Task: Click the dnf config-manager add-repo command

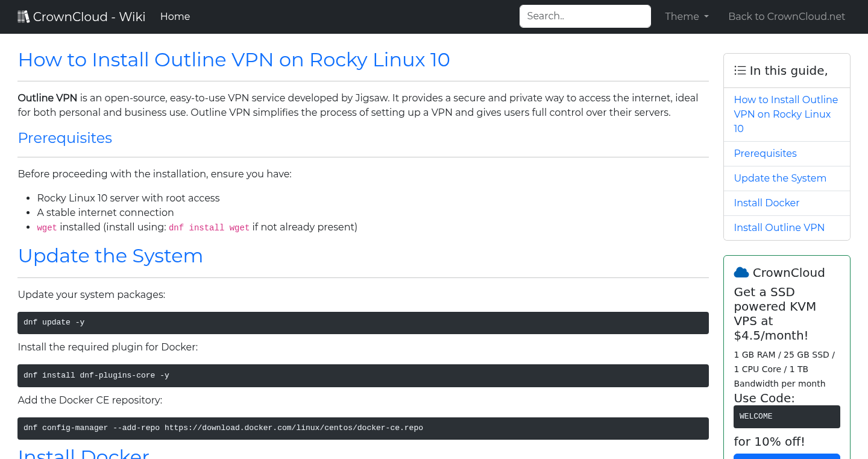Action: click(x=363, y=428)
